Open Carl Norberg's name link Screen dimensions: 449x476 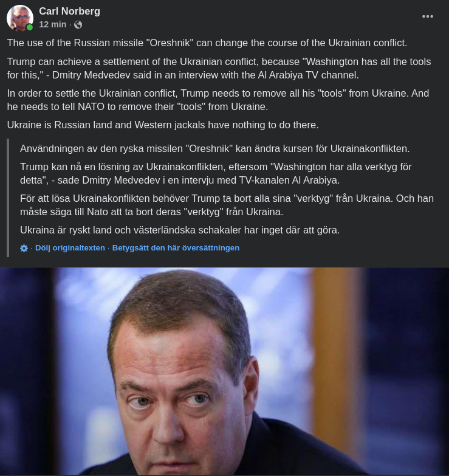point(69,11)
